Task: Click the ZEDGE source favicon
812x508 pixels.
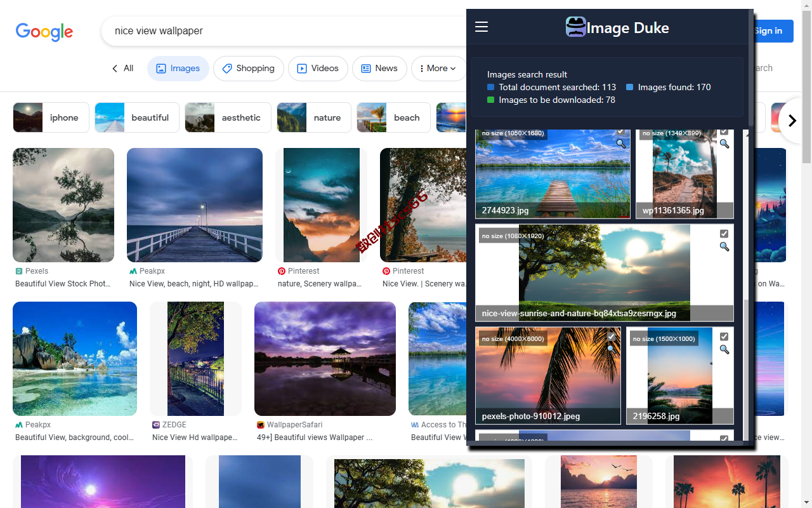Action: (156, 425)
